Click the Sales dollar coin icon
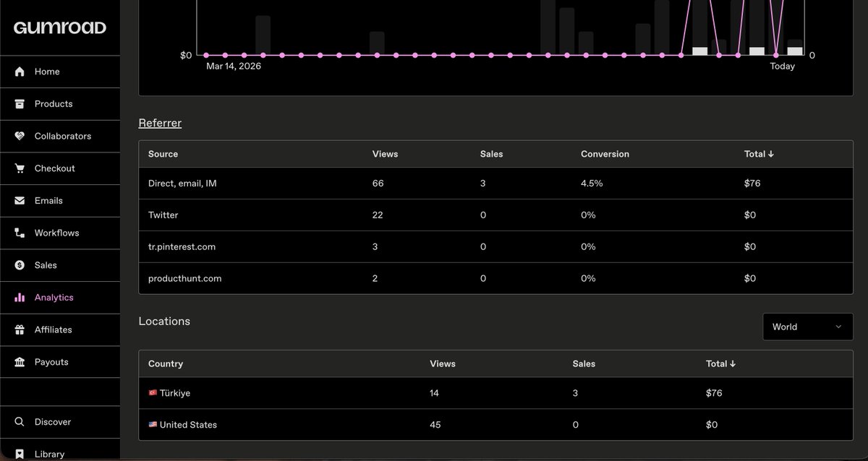 pos(20,265)
